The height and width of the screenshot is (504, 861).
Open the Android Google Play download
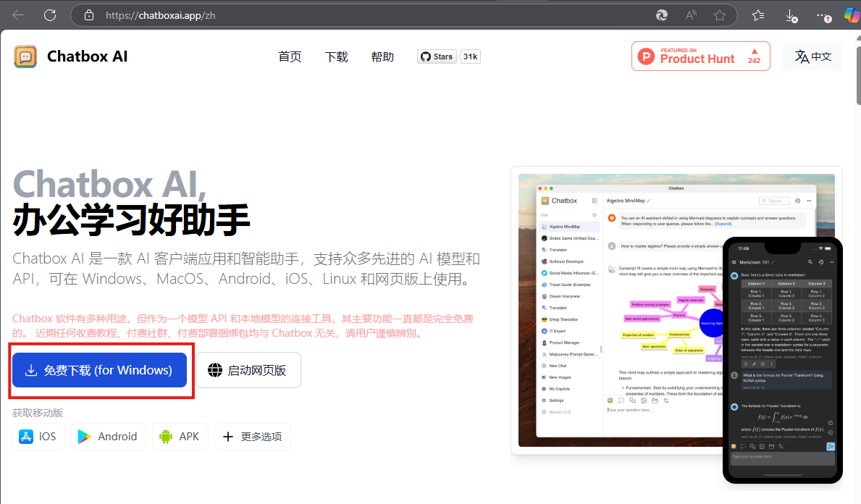click(x=108, y=437)
